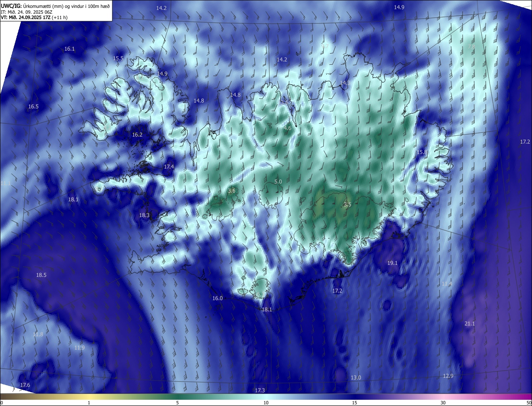Click the 3.6 value label
Viewport: 532px width, 406px height.
pyautogui.click(x=232, y=191)
